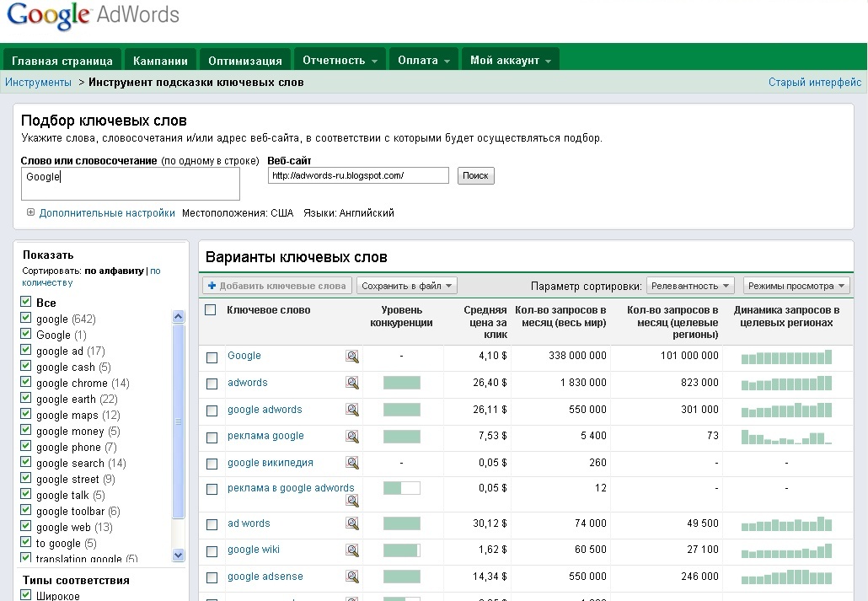Open Отчетность menu dropdown

[340, 60]
